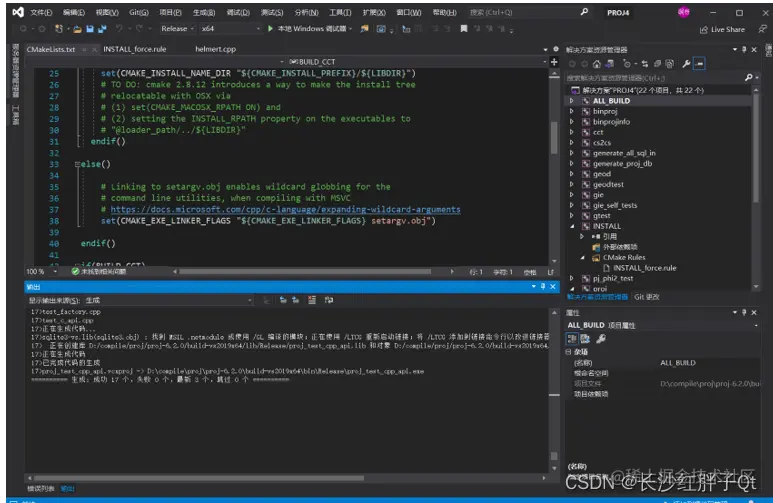The image size is (773, 503).
Task: Click the Visual Studio logo icon
Action: [x=18, y=12]
